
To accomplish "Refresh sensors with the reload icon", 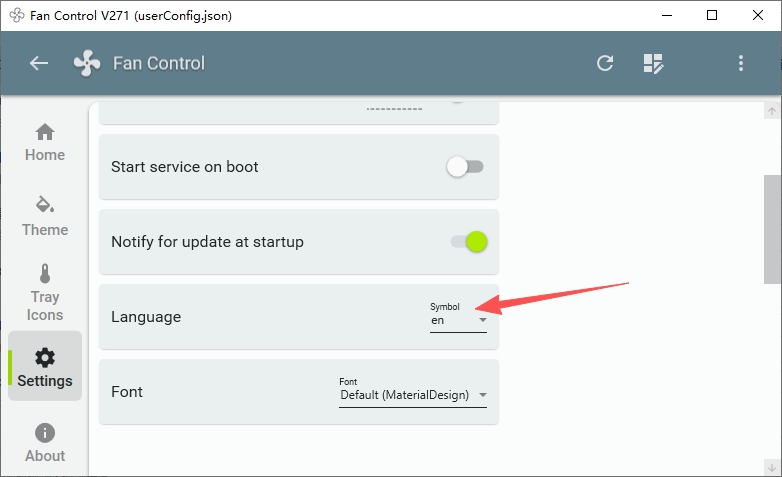I will tap(605, 63).
